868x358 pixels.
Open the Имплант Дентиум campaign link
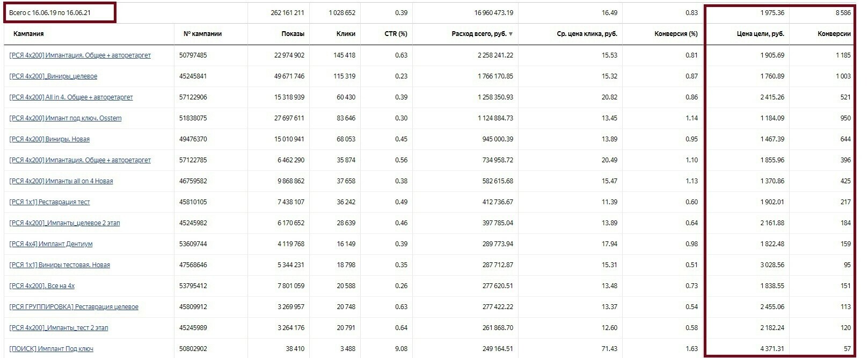51,244
